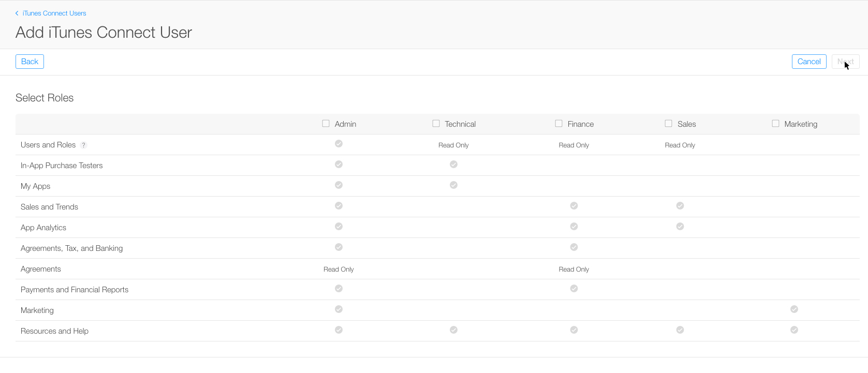Click the Agreements row label

(x=41, y=269)
